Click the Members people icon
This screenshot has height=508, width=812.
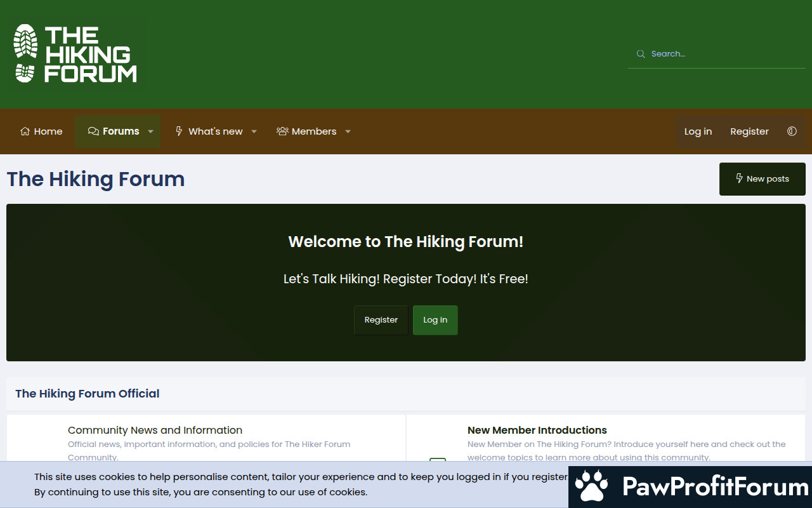pyautogui.click(x=282, y=131)
